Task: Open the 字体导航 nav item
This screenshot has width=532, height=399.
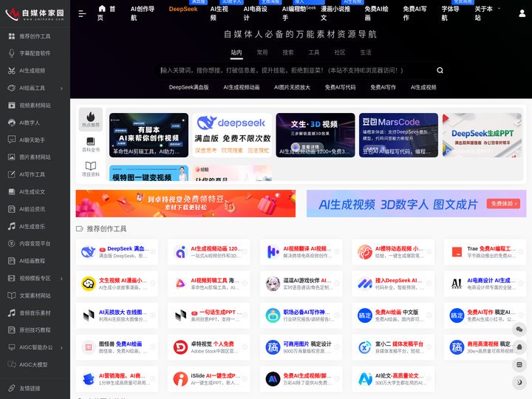Action: coord(450,13)
